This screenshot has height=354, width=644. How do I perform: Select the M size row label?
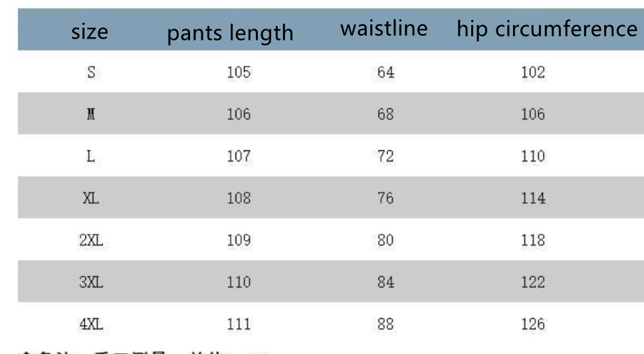point(91,114)
